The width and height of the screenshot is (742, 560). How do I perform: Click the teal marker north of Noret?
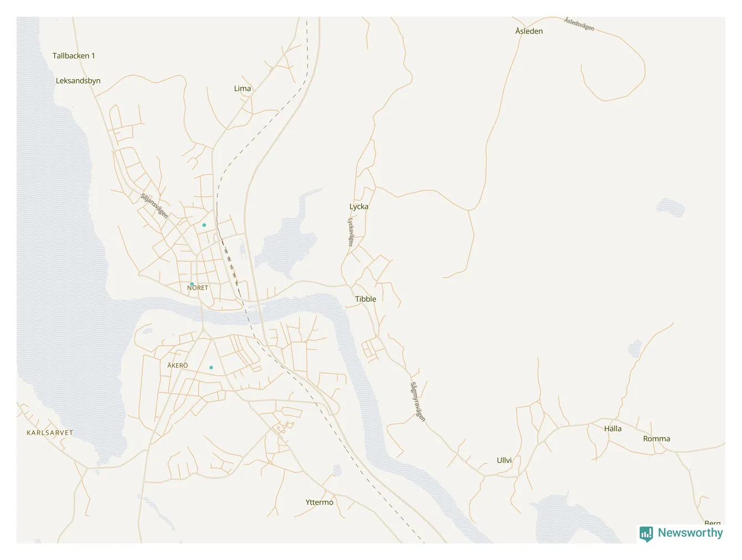[204, 225]
